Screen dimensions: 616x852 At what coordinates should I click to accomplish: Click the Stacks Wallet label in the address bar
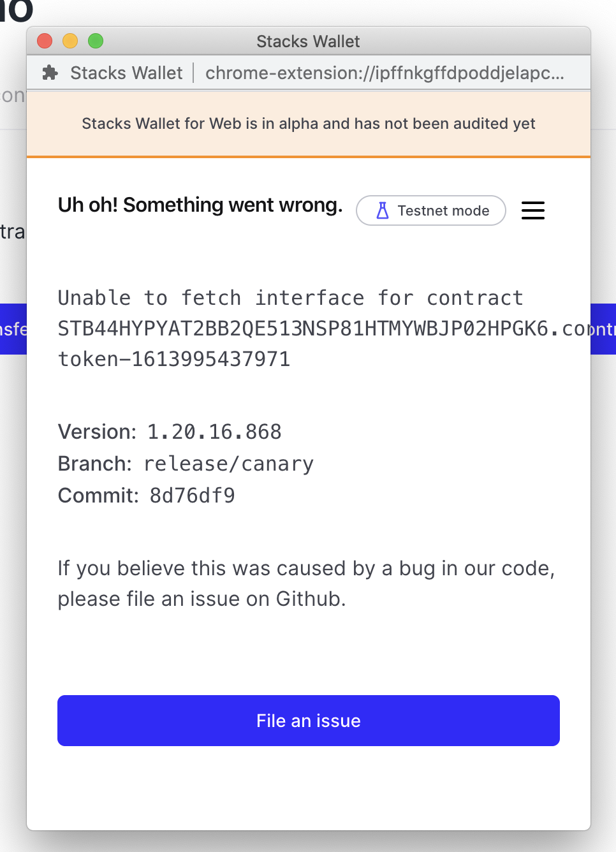click(126, 73)
